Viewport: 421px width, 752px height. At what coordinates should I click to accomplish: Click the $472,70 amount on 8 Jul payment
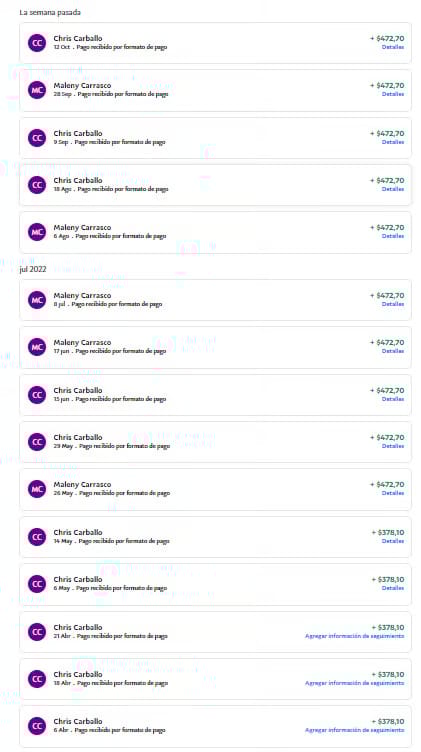coord(387,295)
